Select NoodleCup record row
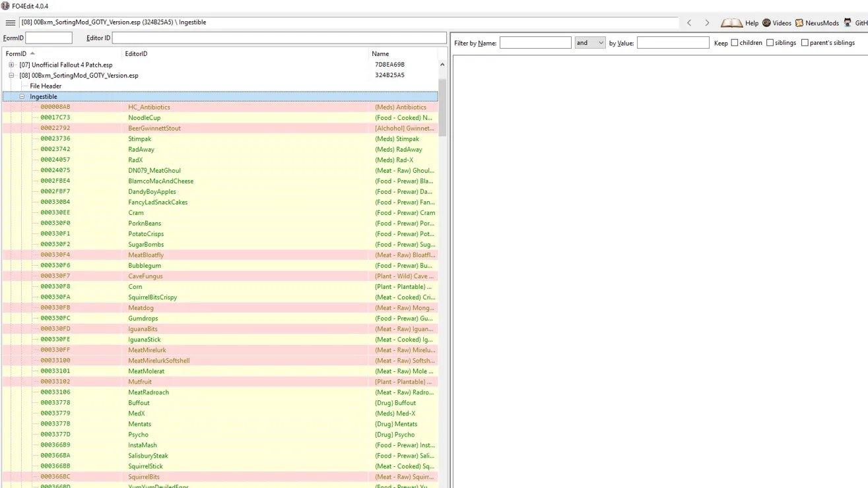The height and width of the screenshot is (488, 868). pos(220,117)
